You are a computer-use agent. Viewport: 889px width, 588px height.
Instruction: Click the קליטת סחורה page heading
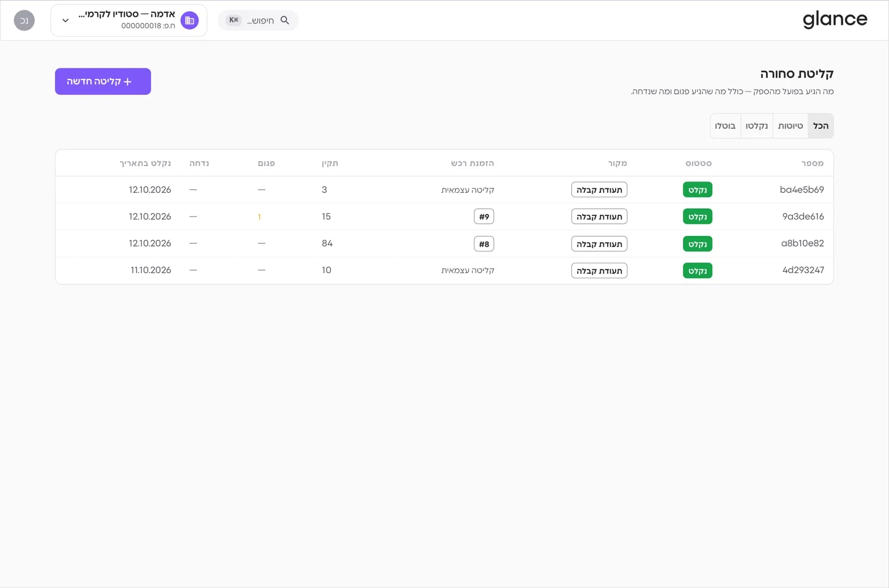click(797, 74)
